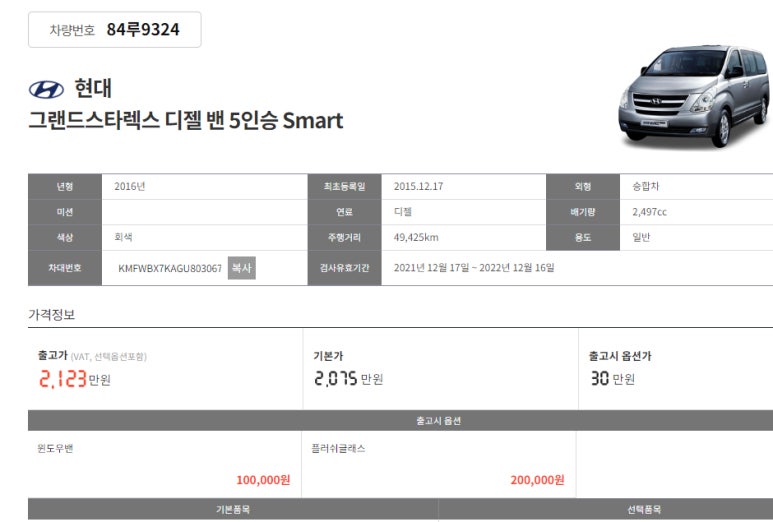The image size is (773, 522).
Task: Select usage value 일반
Action: [641, 237]
